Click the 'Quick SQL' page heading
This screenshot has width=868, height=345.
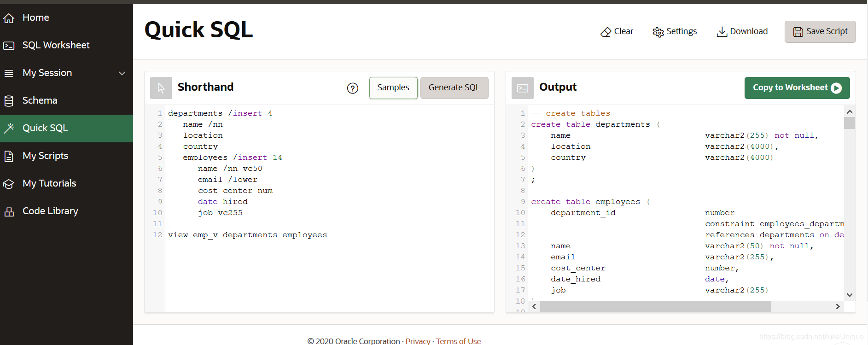click(198, 30)
